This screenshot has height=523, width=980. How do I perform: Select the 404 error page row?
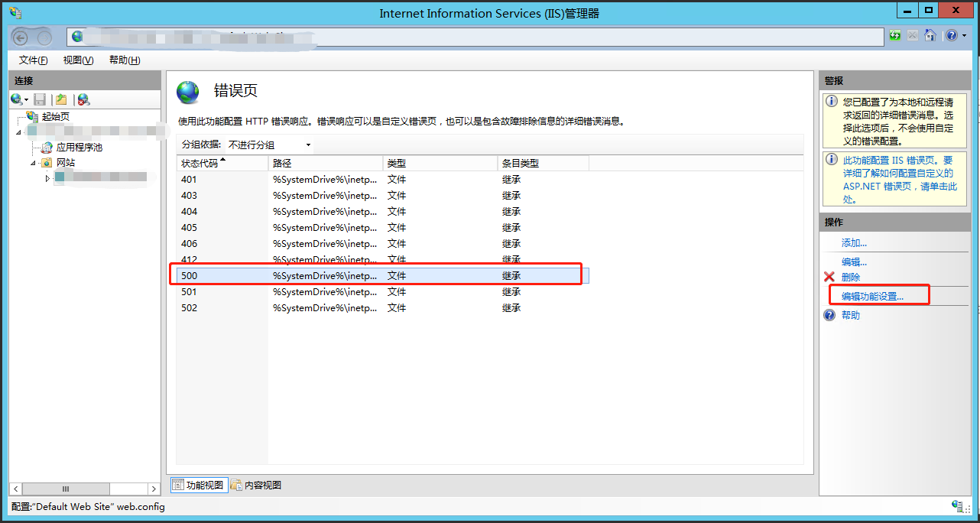(x=382, y=211)
